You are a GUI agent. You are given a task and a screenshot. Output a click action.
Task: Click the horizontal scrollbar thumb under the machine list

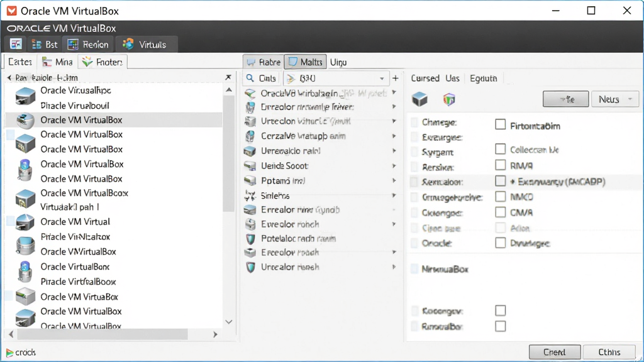(103, 334)
